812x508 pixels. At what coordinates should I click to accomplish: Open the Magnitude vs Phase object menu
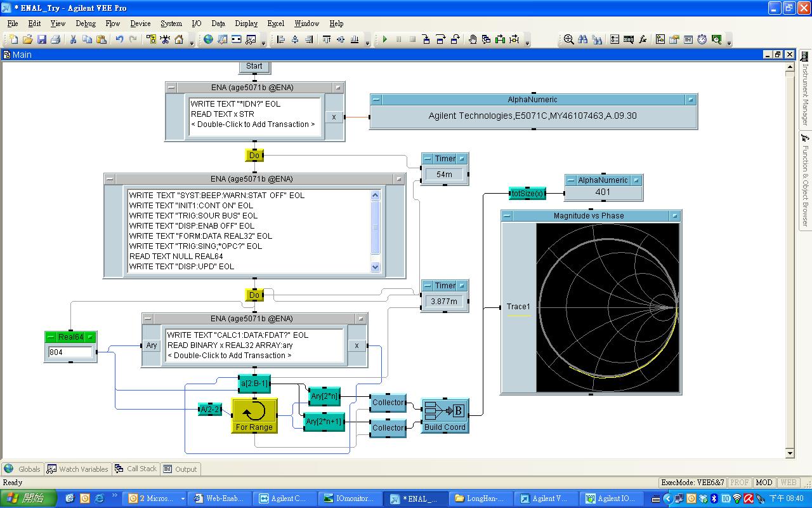pos(507,216)
